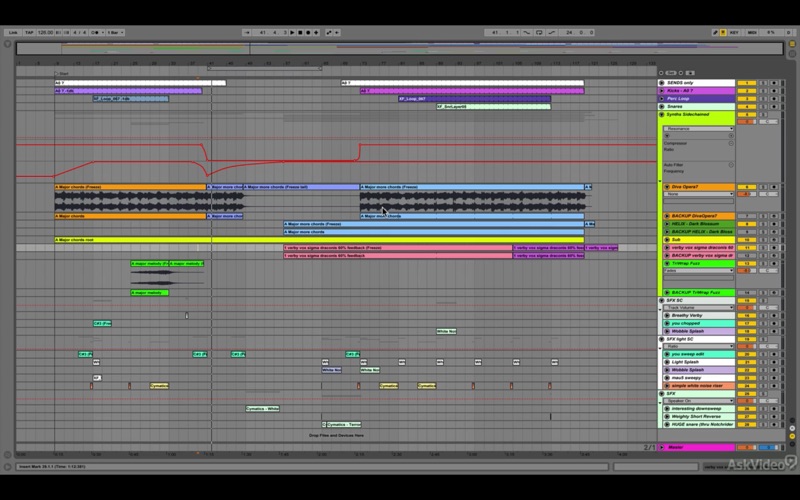Adjust the Master track volume slider

coord(747,447)
